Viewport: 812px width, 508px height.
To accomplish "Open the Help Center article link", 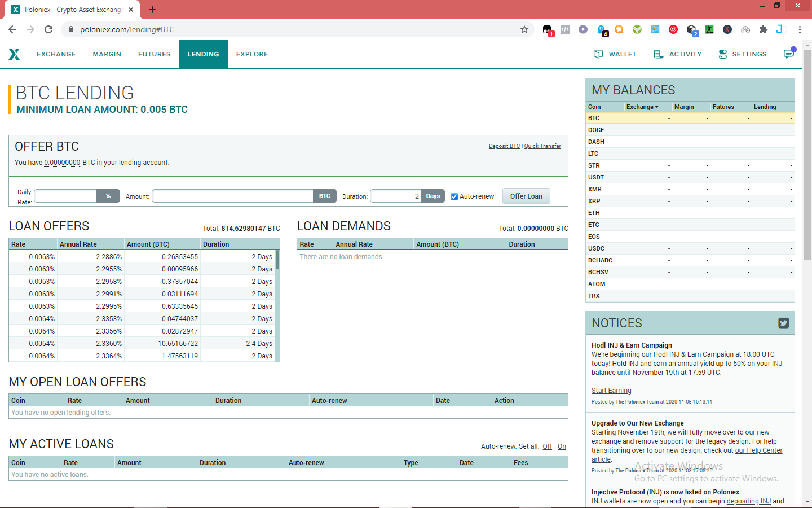I will (687, 455).
